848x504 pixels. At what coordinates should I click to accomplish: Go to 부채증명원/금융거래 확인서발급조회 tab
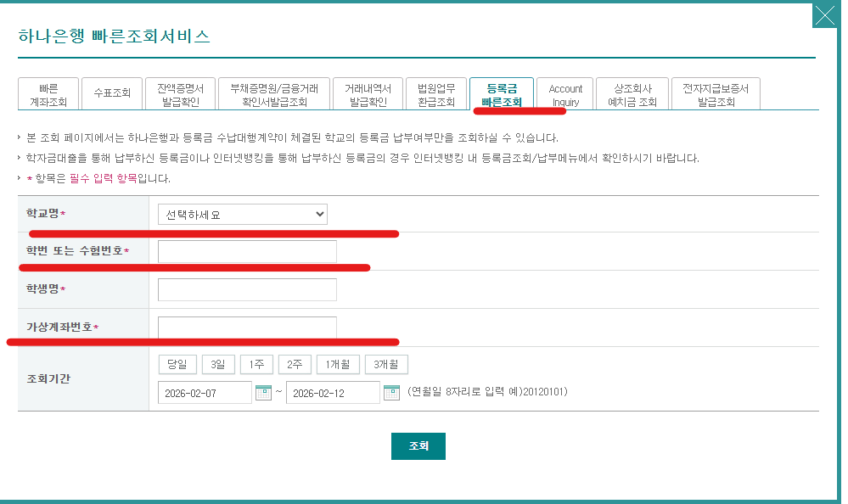[274, 94]
